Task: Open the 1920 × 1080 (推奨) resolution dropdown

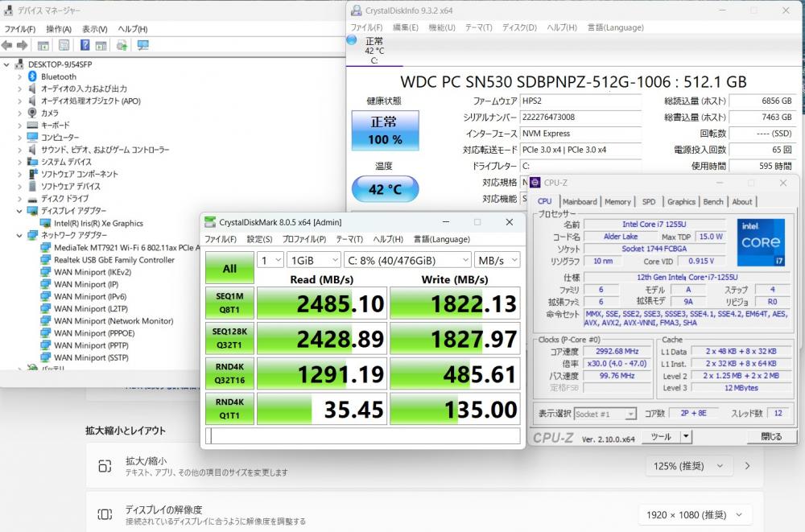Action: point(694,514)
